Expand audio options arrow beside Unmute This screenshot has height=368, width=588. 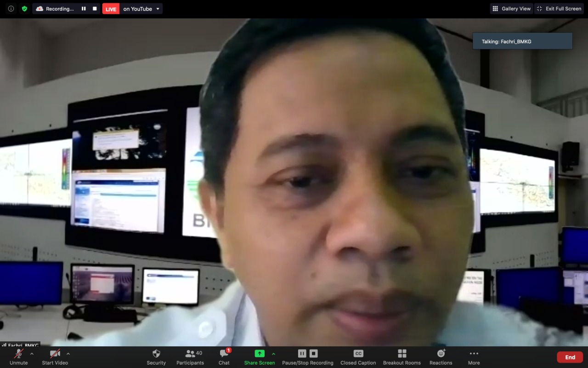pos(32,354)
